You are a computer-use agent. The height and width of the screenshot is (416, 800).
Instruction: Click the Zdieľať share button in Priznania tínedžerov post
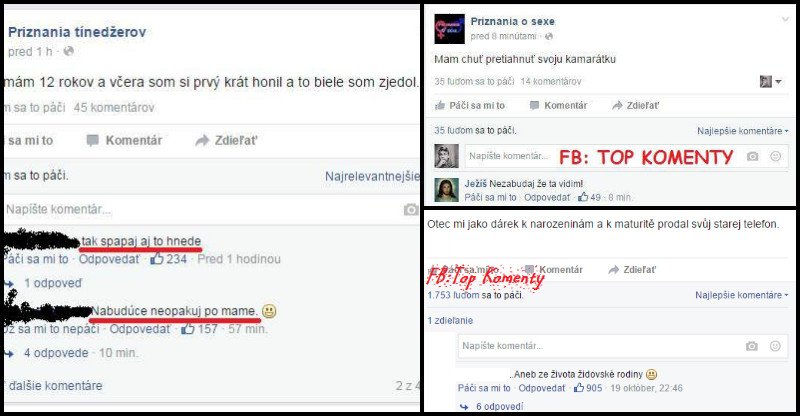point(227,140)
